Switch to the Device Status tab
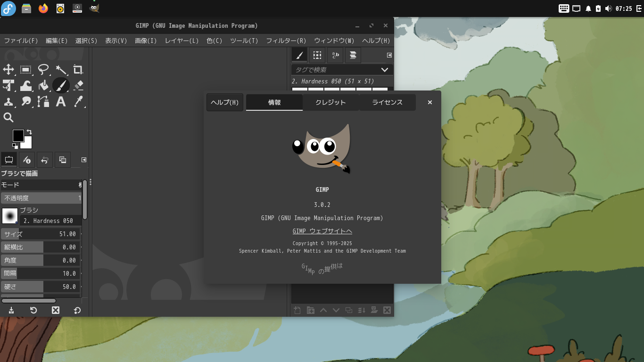644x362 pixels. point(27,160)
